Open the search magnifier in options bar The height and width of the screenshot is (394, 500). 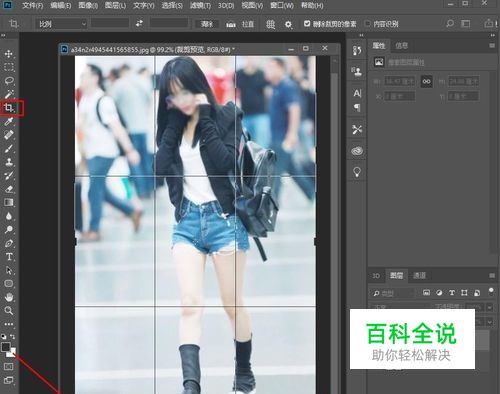(x=450, y=23)
